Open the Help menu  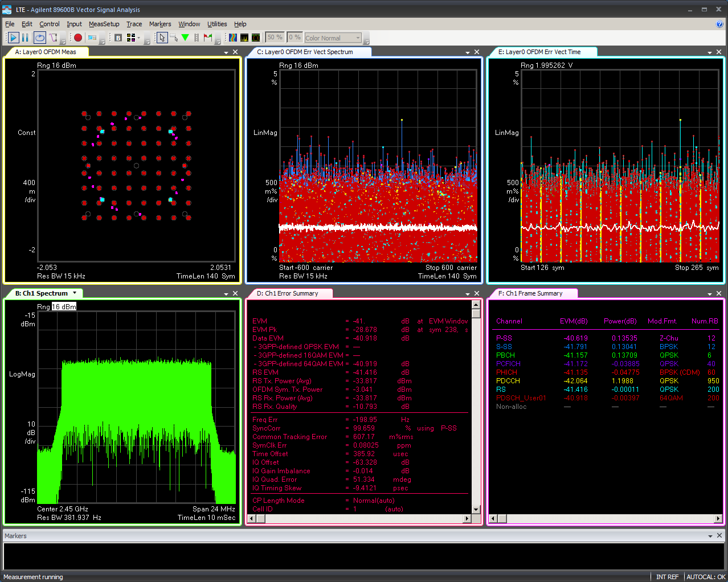pos(240,24)
